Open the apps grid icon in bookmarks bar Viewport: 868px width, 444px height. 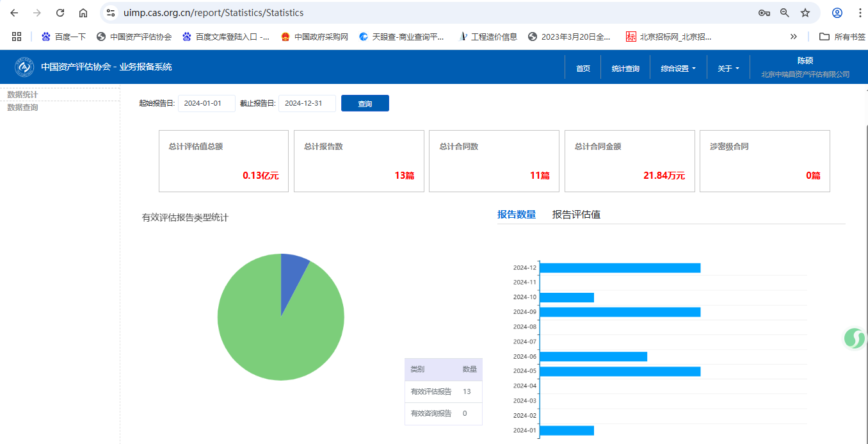coord(17,37)
